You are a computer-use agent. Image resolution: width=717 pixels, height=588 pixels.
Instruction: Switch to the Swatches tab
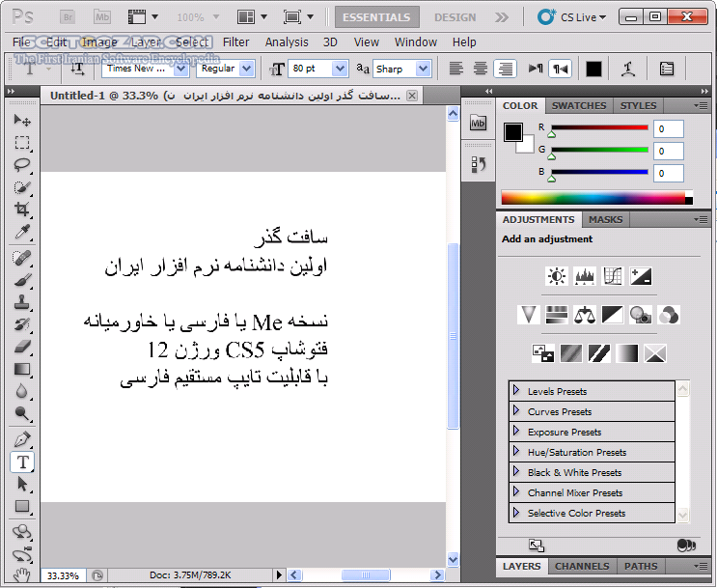click(579, 105)
